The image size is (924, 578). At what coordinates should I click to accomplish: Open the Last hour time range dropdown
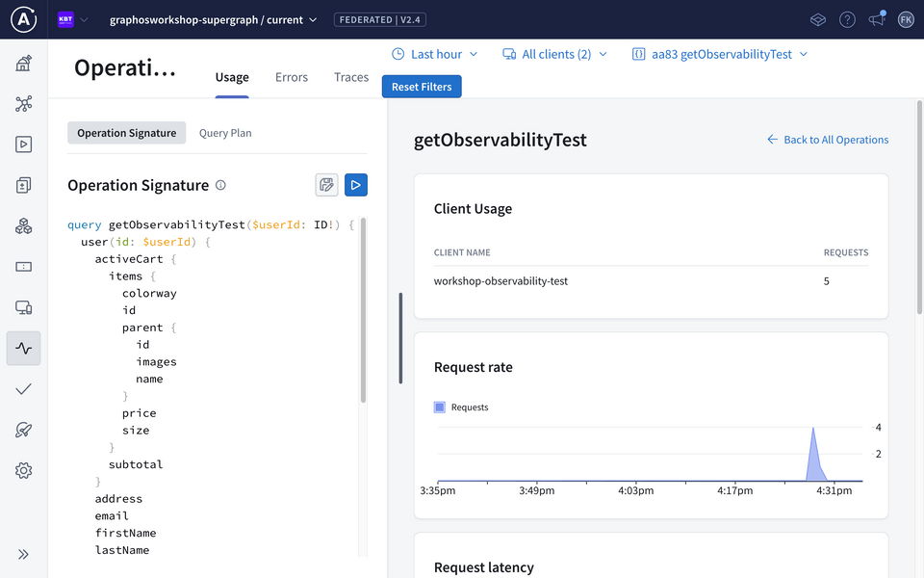(x=435, y=54)
